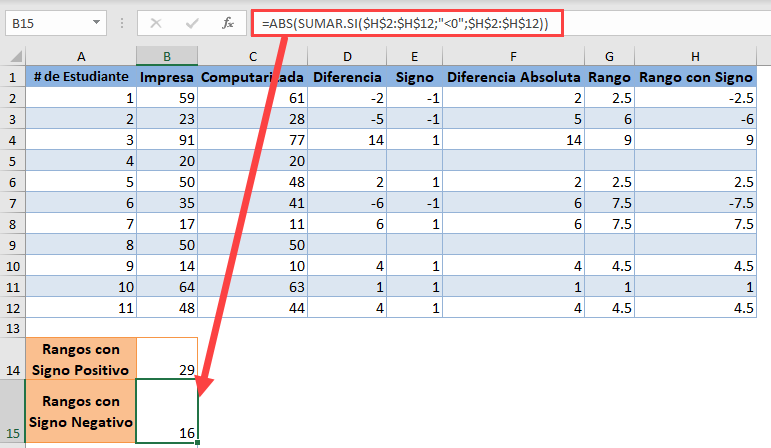
Task: Select row 15 header
Action: pyautogui.click(x=13, y=411)
